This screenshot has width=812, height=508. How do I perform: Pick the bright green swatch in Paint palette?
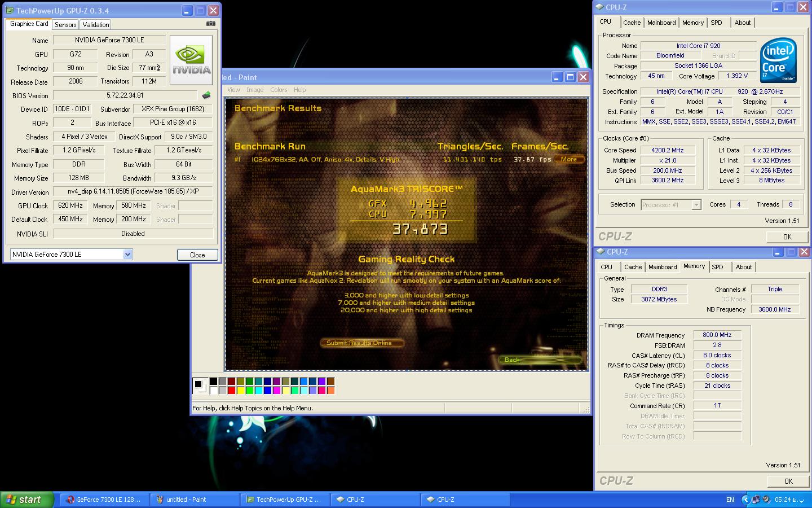(250, 390)
